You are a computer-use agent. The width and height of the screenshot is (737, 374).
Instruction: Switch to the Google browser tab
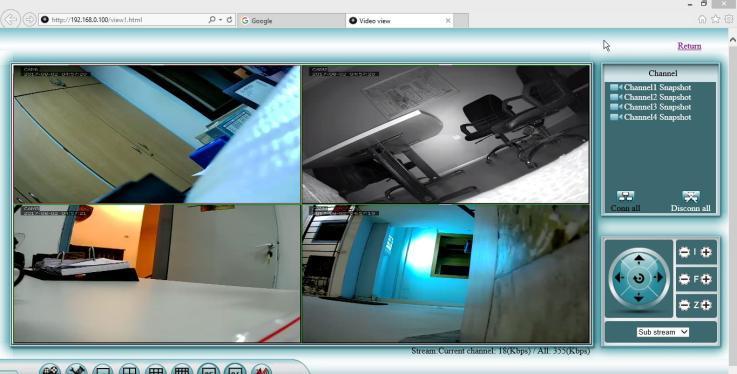291,21
